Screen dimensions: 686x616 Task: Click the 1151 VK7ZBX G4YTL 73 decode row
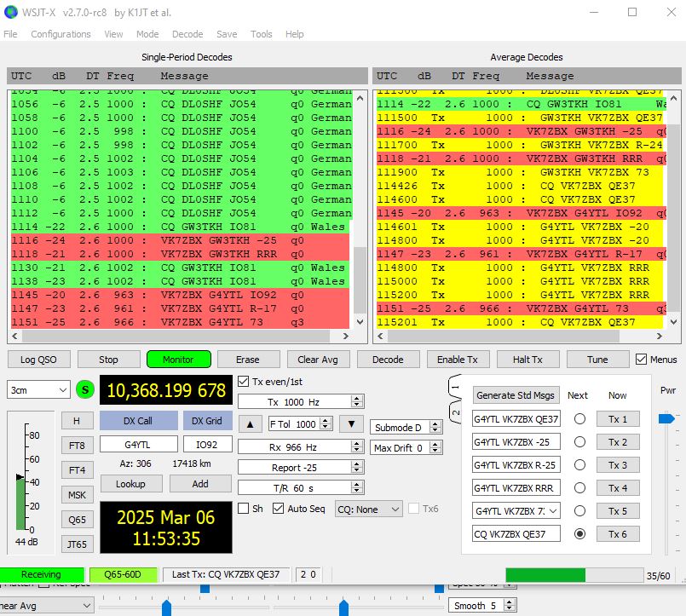(181, 321)
